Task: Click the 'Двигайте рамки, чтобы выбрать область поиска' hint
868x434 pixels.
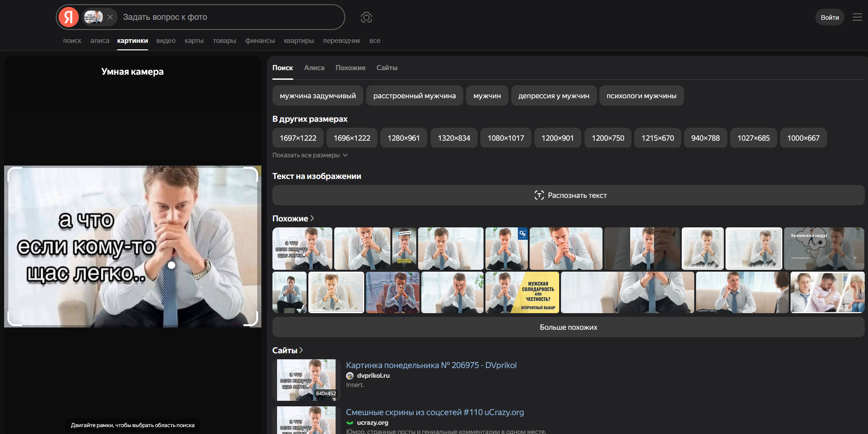Action: pyautogui.click(x=133, y=425)
